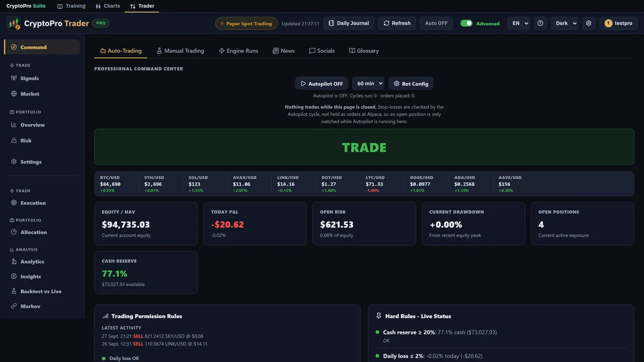Open Market in the sidebar
Viewport: 644px width, 362px height.
coord(42,94)
